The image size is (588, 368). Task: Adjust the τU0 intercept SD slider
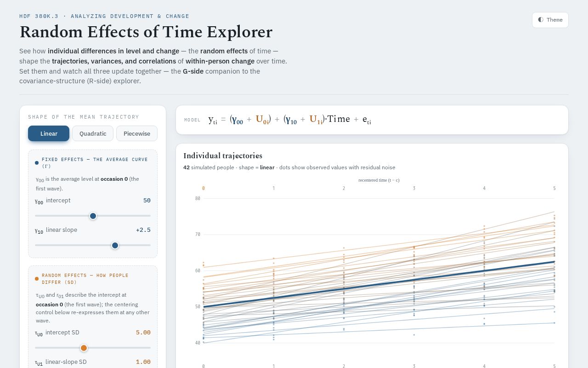[x=93, y=348]
